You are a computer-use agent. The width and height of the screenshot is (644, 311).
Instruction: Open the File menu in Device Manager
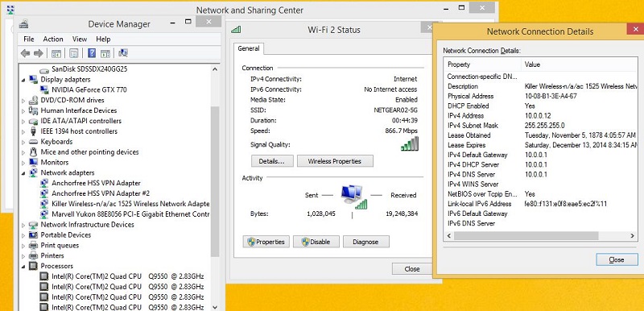29,39
